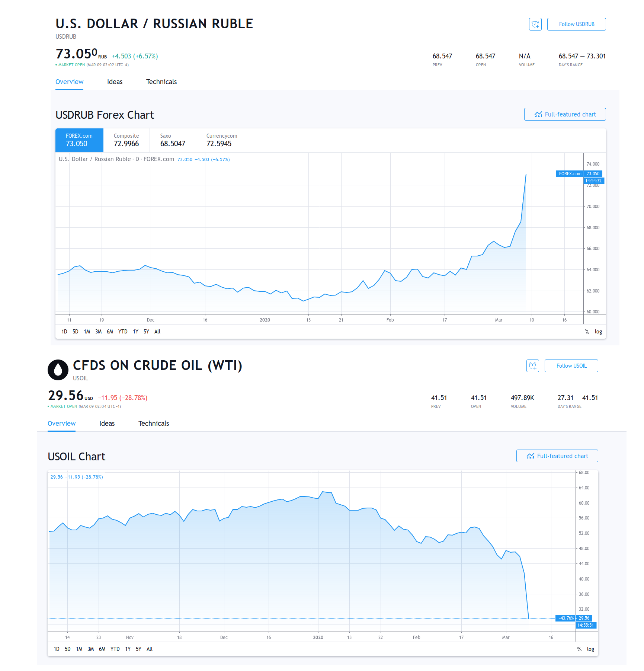Open the USDRUB Full-featured chart
644x671 pixels.
coord(565,114)
